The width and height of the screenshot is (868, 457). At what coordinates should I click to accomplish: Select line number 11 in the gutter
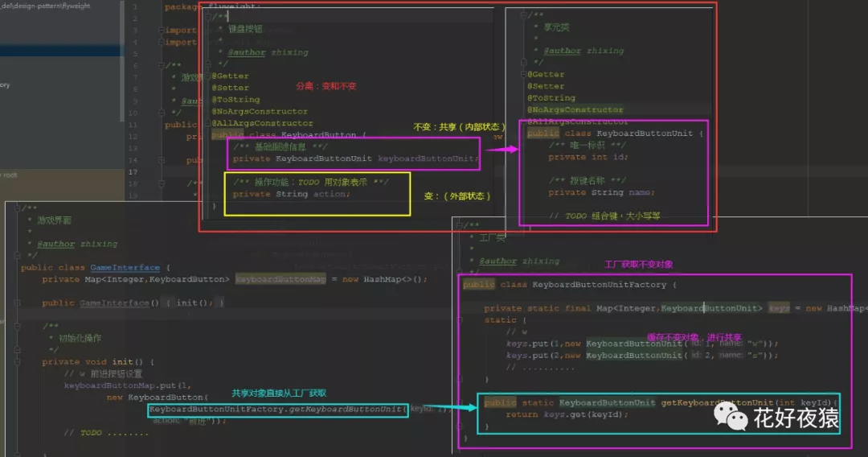tap(133, 125)
